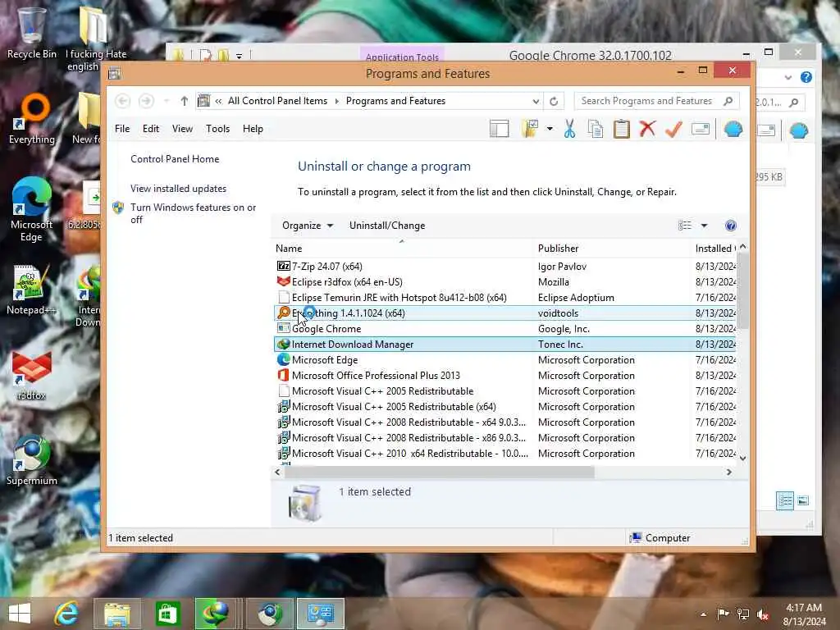Click the shell icon in the Chrome folder window behind
The image size is (840, 630).
799,130
